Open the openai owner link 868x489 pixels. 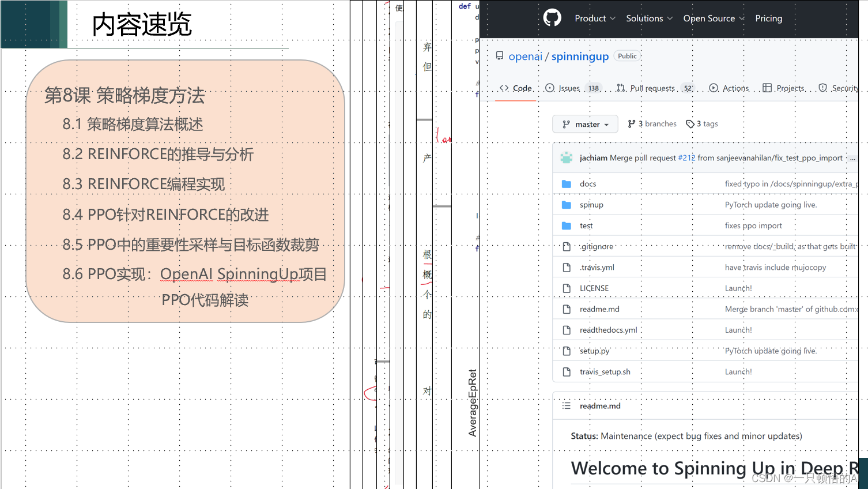click(x=525, y=56)
